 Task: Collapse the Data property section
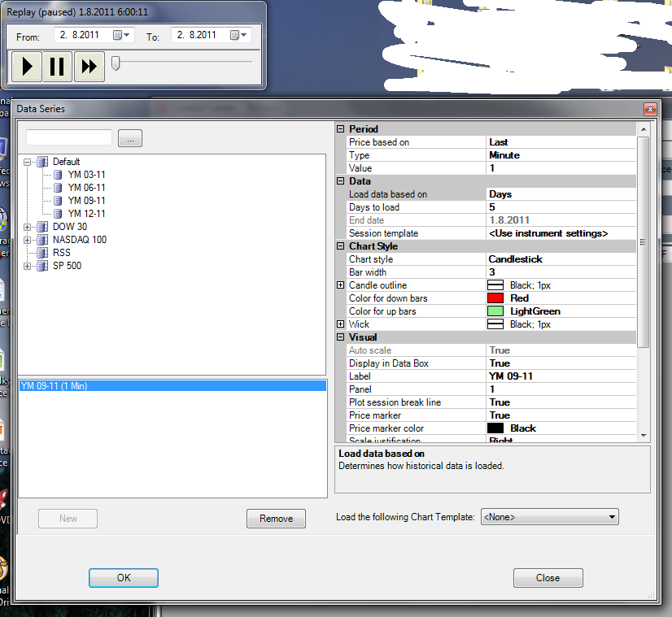pyautogui.click(x=340, y=181)
